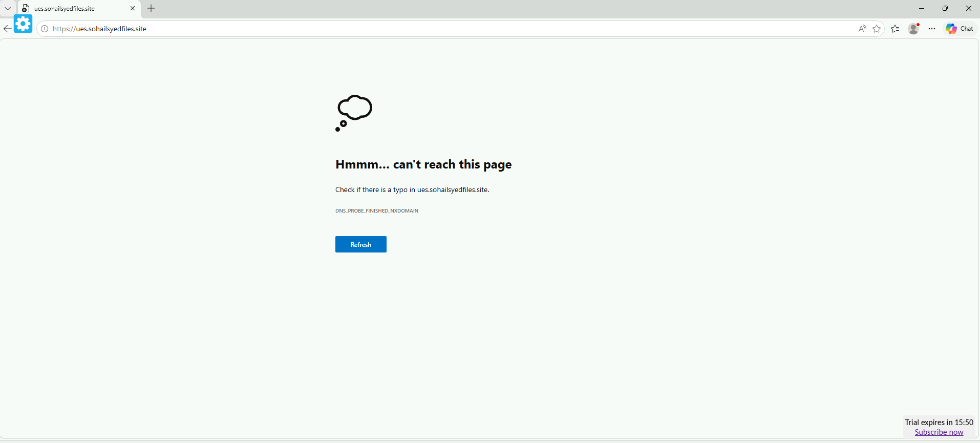The image size is (980, 443).
Task: Add this page to favorites star
Action: pyautogui.click(x=877, y=29)
